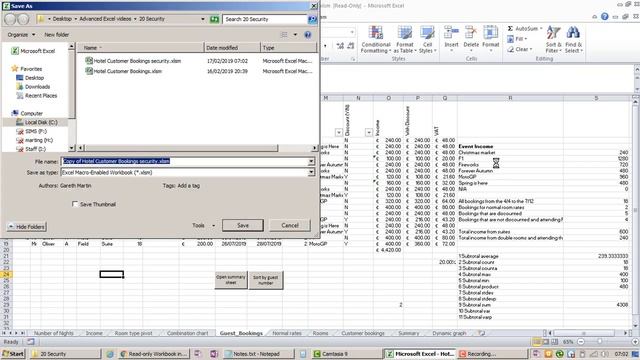The image size is (640, 360).
Task: Change the file list view mode
Action: 284,35
